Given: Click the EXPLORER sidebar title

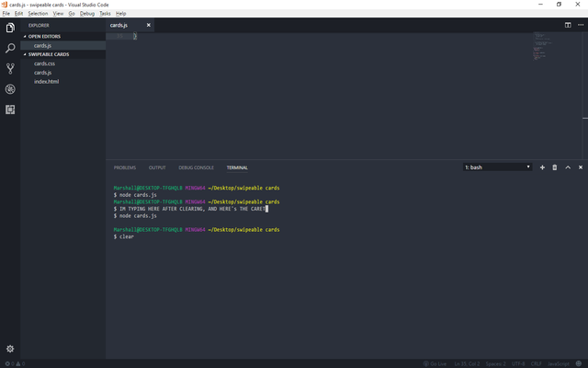Looking at the screenshot, I should click(x=39, y=25).
